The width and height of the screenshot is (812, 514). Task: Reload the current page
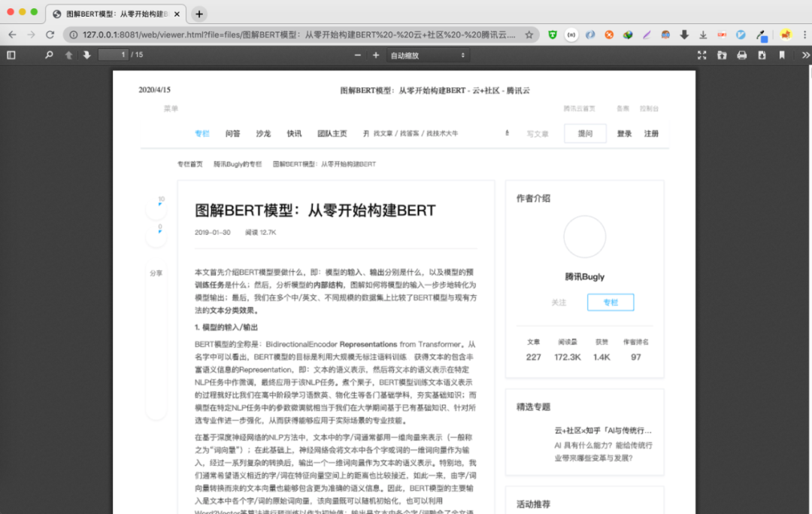pyautogui.click(x=50, y=35)
